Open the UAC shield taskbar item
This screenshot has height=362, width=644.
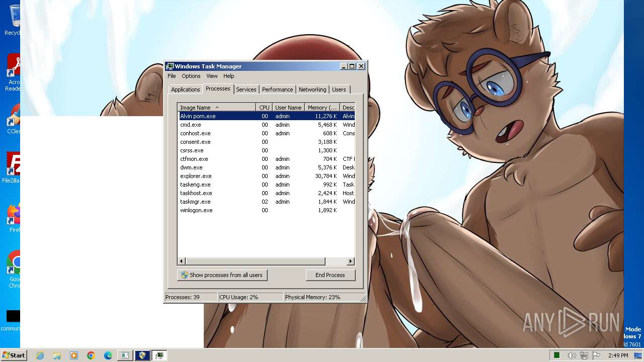[x=142, y=355]
